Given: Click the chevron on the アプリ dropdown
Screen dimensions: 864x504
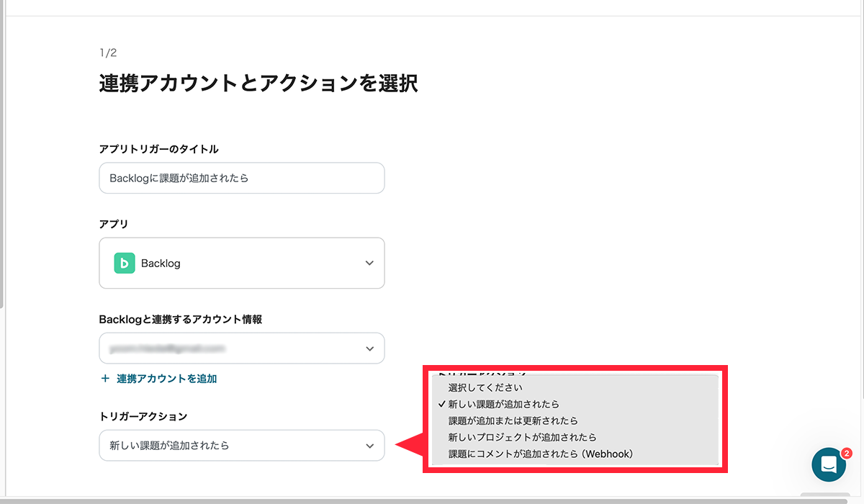Looking at the screenshot, I should coord(369,263).
